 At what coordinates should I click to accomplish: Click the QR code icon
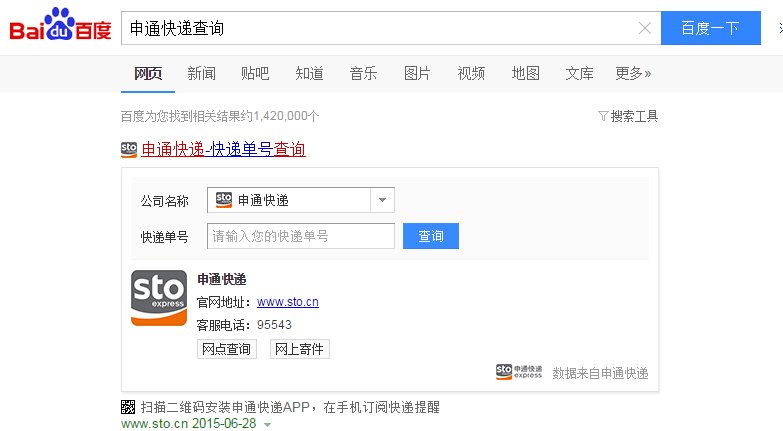128,407
